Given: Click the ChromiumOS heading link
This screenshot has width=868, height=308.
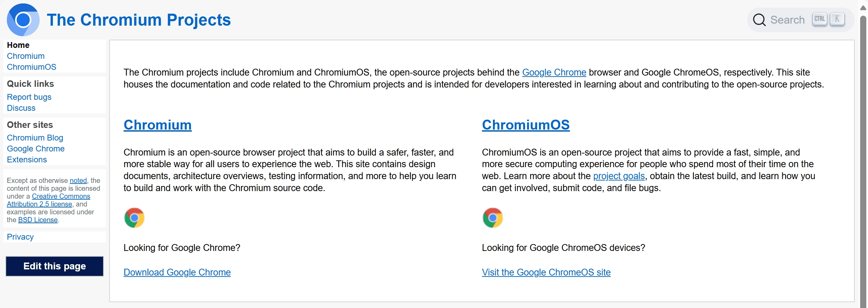Looking at the screenshot, I should tap(526, 125).
